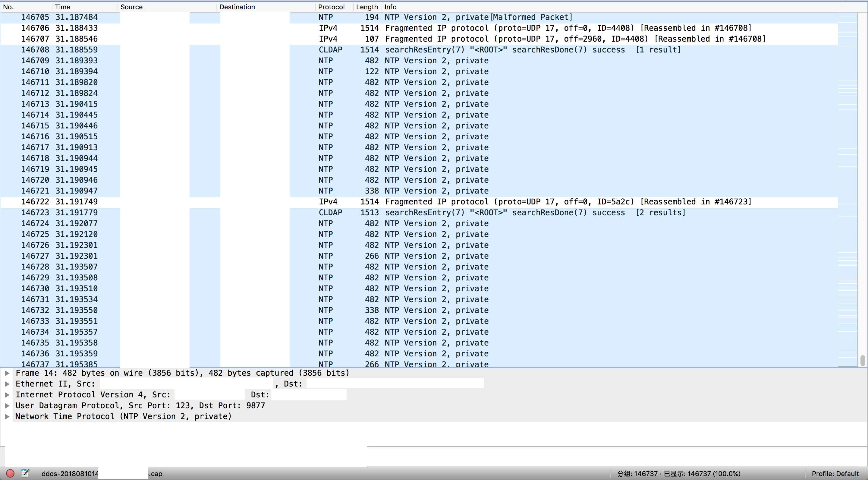Click the packet list vertical scrollbar thumb
Image resolution: width=868 pixels, height=480 pixels.
pos(862,360)
